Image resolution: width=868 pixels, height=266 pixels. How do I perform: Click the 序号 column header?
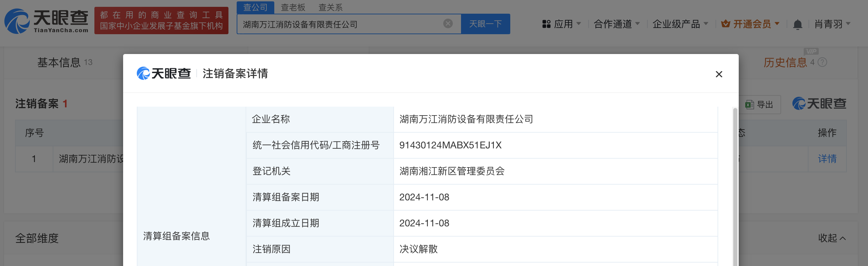click(x=34, y=133)
